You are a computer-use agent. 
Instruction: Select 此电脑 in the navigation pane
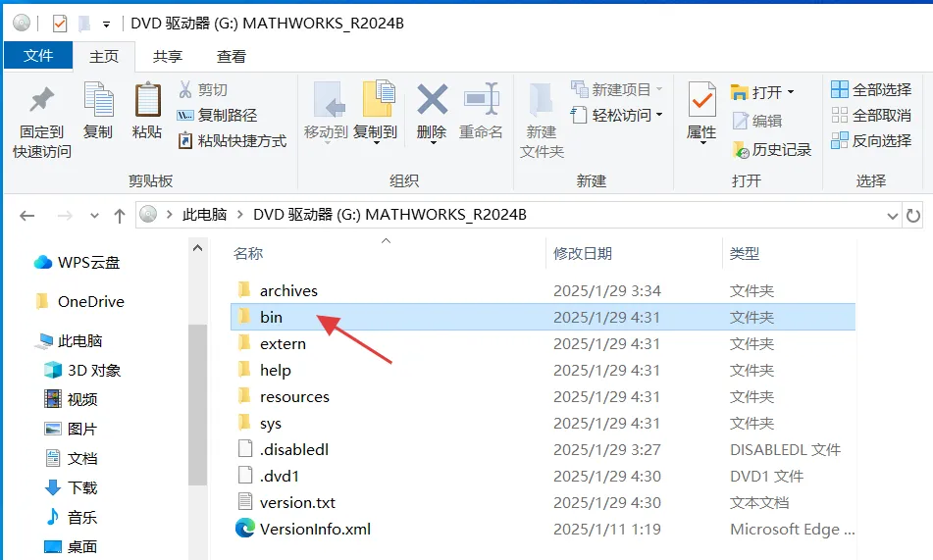pyautogui.click(x=69, y=341)
